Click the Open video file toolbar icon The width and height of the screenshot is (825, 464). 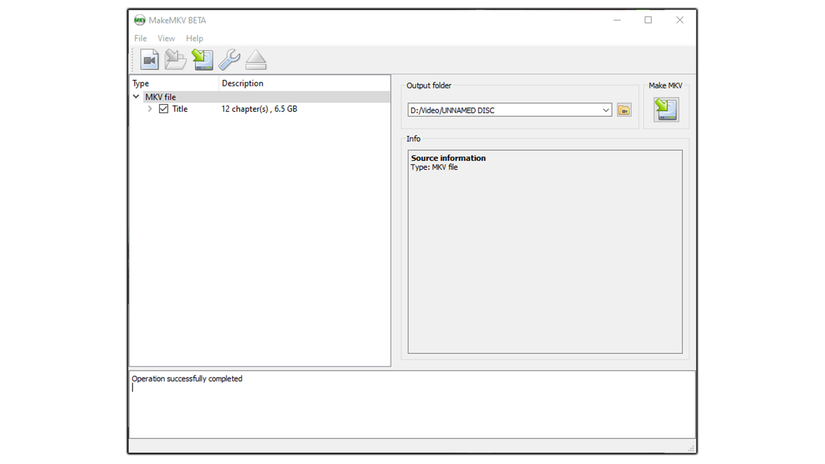[149, 59]
